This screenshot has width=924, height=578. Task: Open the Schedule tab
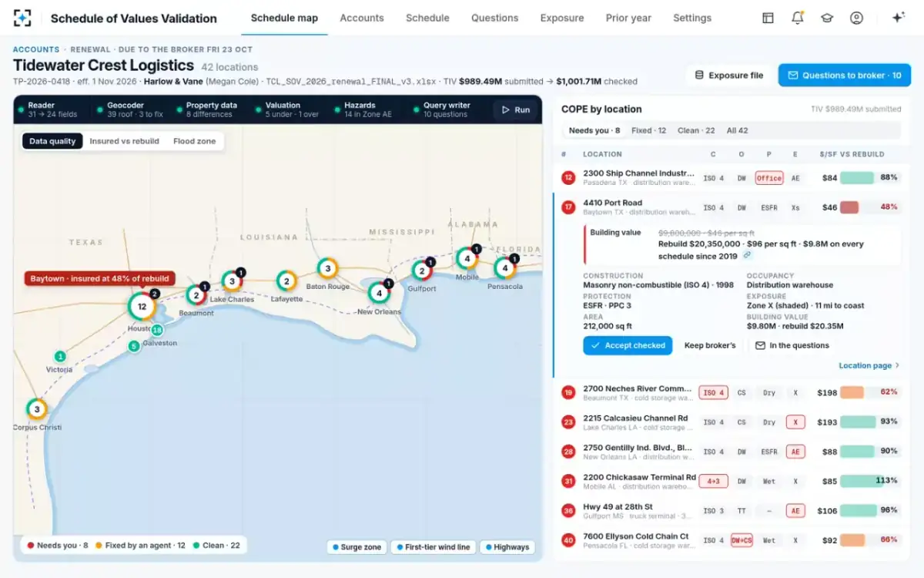[x=427, y=18]
